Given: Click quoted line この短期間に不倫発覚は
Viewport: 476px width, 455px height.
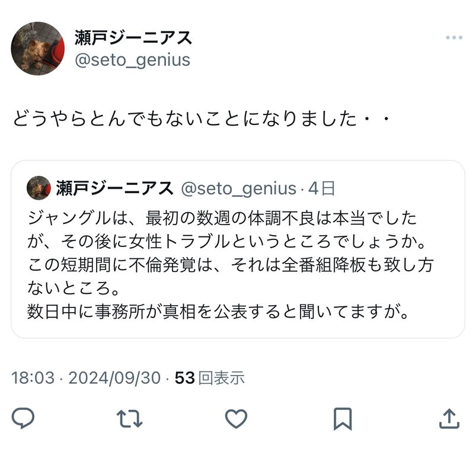Looking at the screenshot, I should tap(231, 265).
